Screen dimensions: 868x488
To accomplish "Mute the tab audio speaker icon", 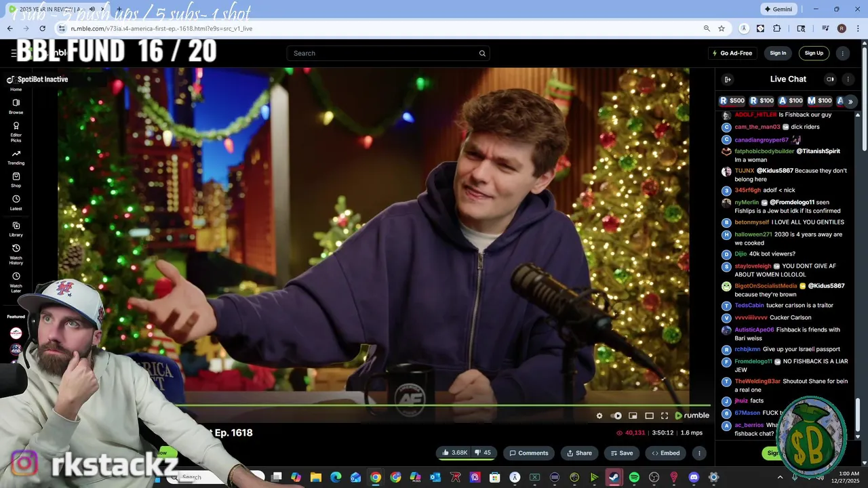I will (x=92, y=9).
